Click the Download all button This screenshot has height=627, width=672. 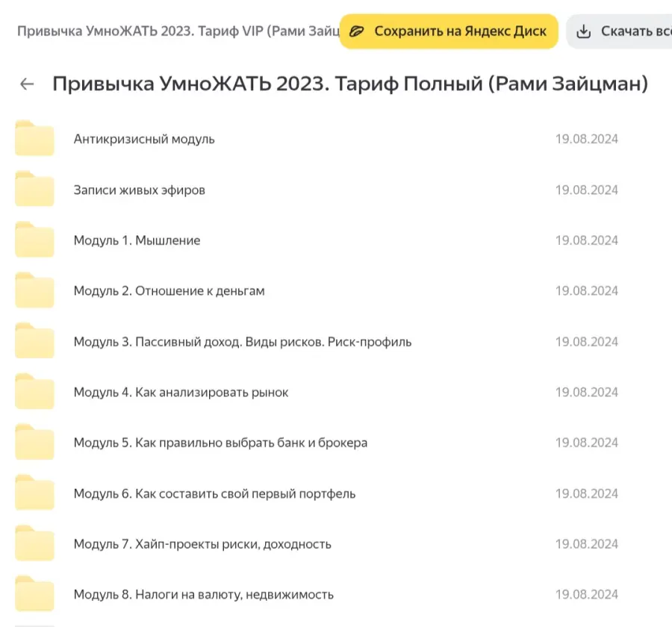(x=623, y=31)
